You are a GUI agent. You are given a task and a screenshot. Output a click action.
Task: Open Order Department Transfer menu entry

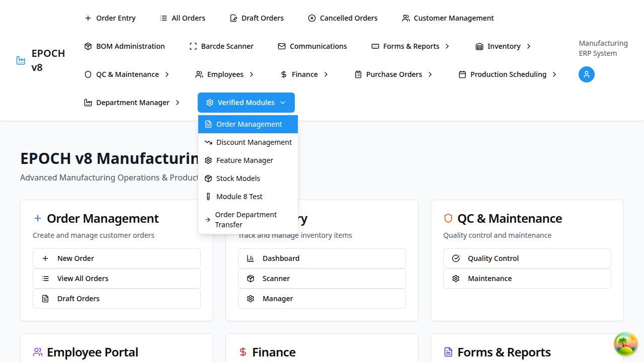[x=246, y=220]
